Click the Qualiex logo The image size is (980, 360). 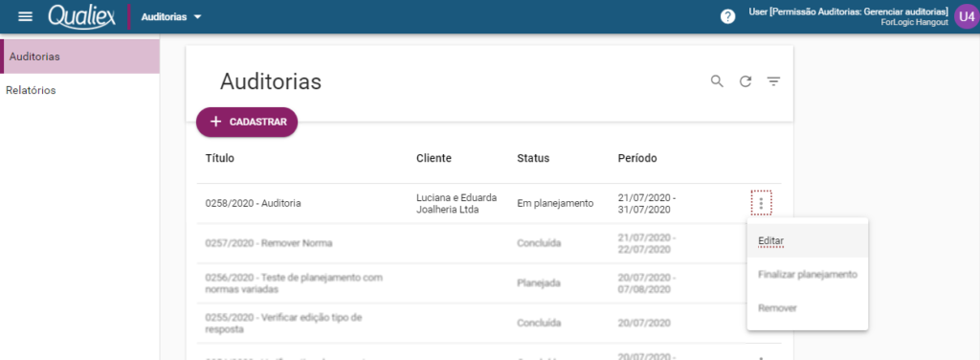(82, 16)
